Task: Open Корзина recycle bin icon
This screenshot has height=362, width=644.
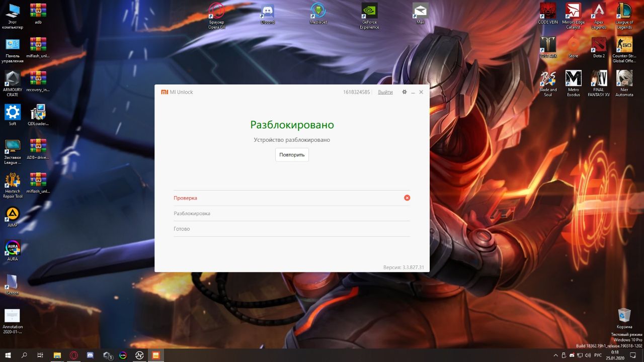Action: [x=624, y=318]
